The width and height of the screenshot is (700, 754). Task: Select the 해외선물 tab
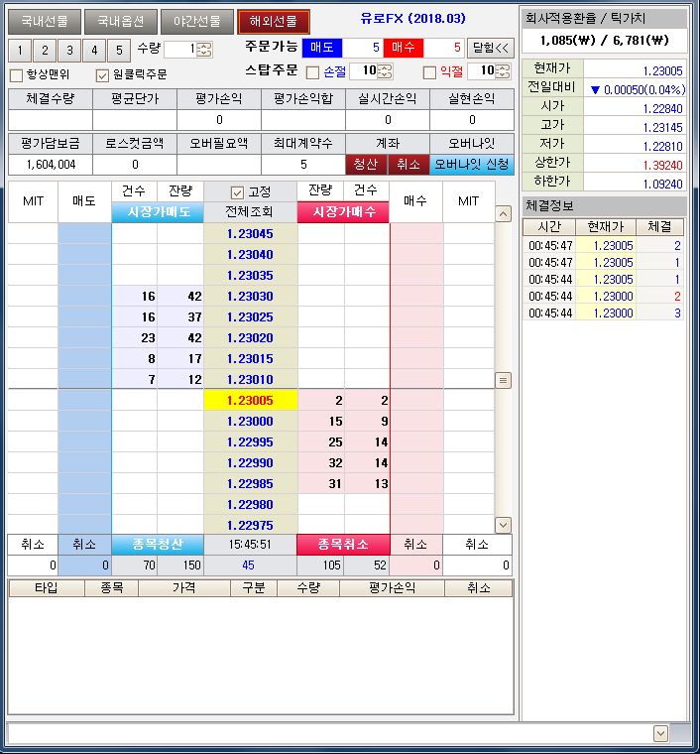[274, 21]
